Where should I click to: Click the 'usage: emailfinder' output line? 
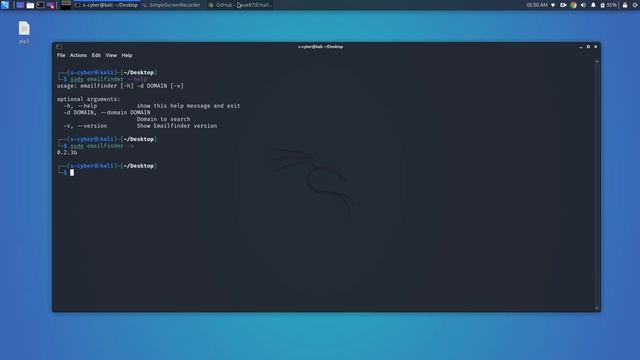120,86
